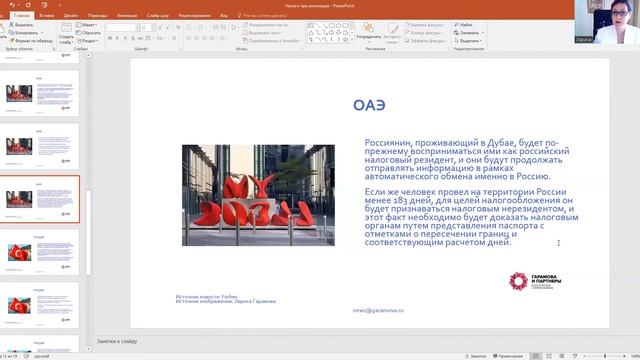Click the slide title text ОАЭ
This screenshot has width=640, height=360.
pos(369,105)
